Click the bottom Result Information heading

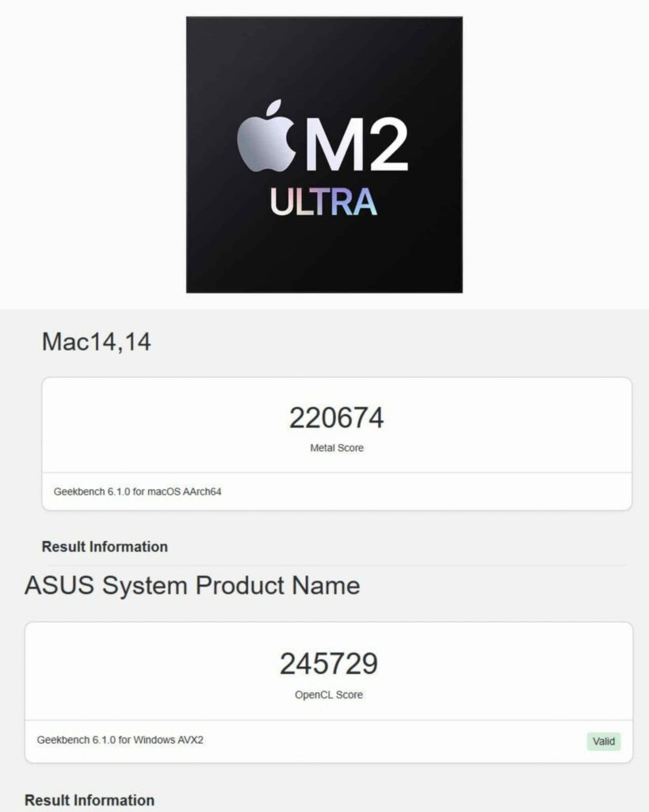tap(90, 800)
